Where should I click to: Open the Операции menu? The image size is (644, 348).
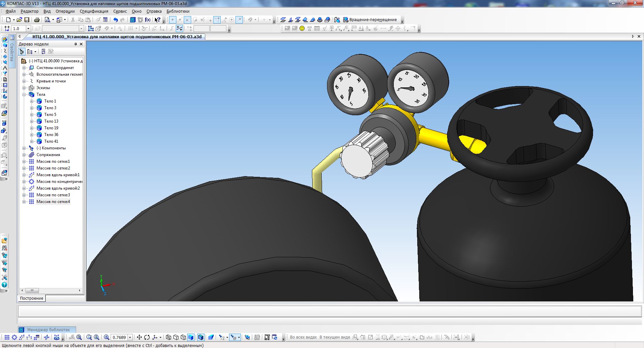(x=65, y=11)
